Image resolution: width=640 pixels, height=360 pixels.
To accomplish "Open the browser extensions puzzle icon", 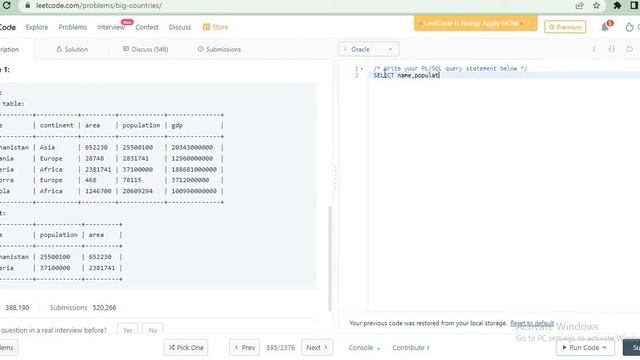I will pos(617,6).
